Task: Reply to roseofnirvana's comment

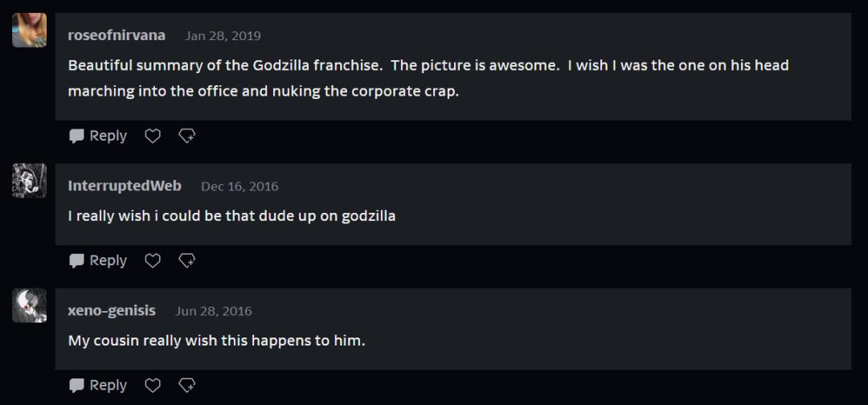Action: 108,137
